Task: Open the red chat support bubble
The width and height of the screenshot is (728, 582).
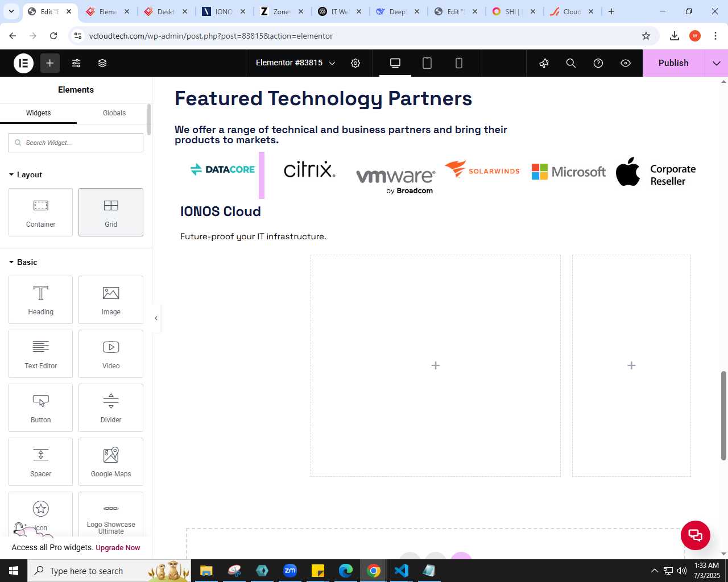Action: (x=696, y=535)
